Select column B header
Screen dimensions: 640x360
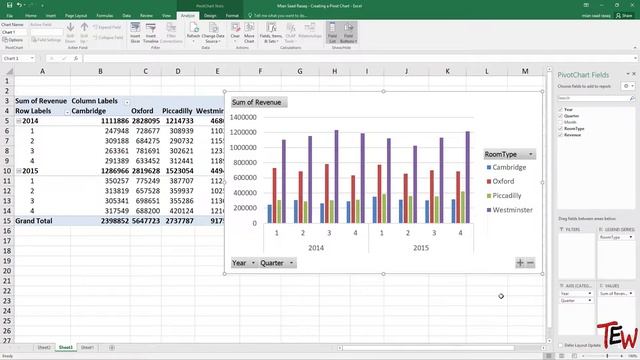100,71
